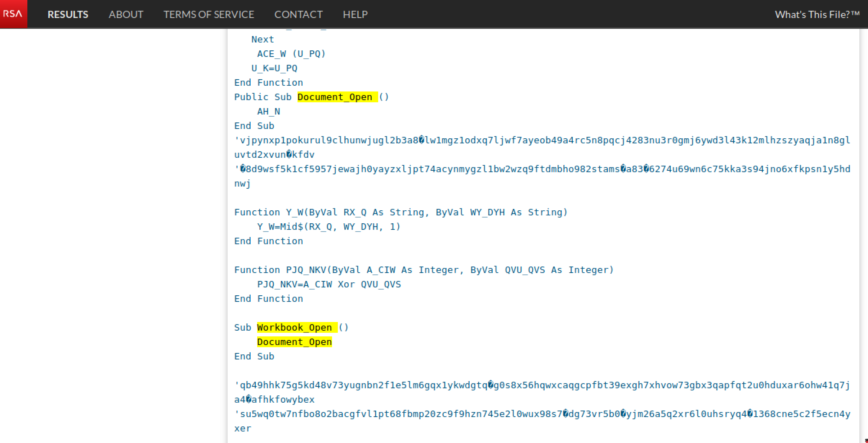Select the highlighted Document_Open call inside Workbook_Open

(x=294, y=341)
